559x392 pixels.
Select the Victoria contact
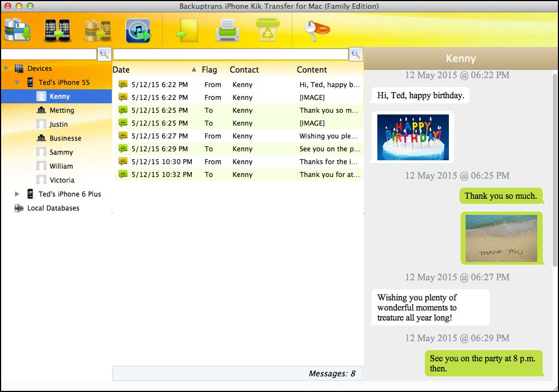[62, 180]
